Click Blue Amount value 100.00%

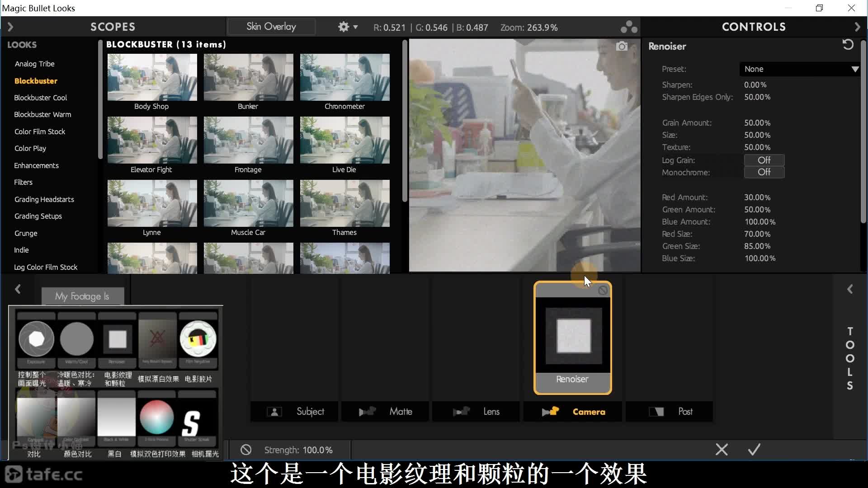coord(760,222)
